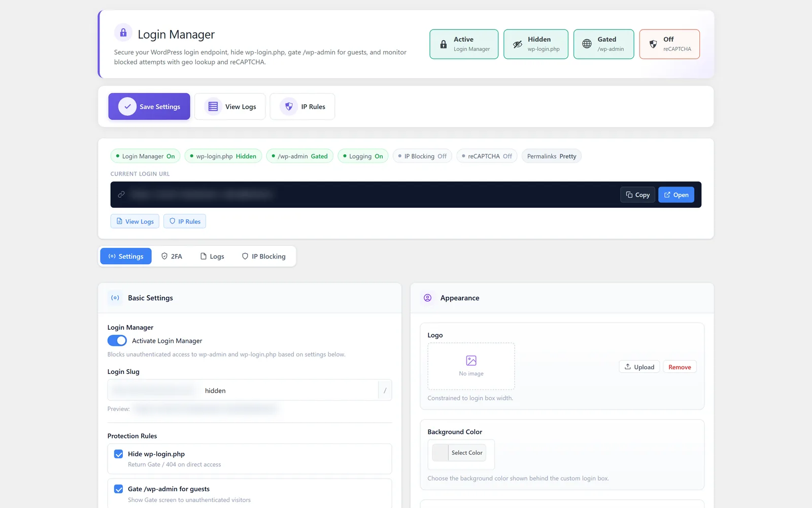This screenshot has height=508, width=812.
Task: Switch to the Logs tab
Action: pos(212,257)
